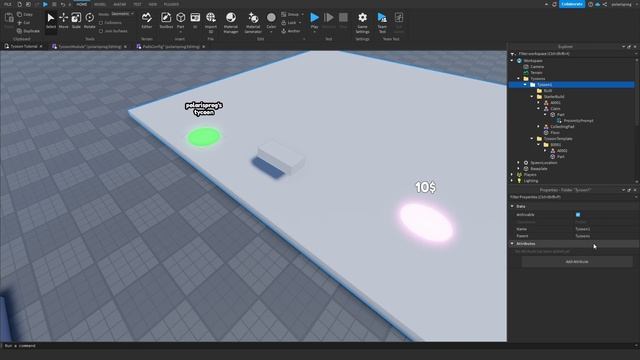Image resolution: width=640 pixels, height=360 pixels.
Task: Insert a Part with the cube icon
Action: 180,18
